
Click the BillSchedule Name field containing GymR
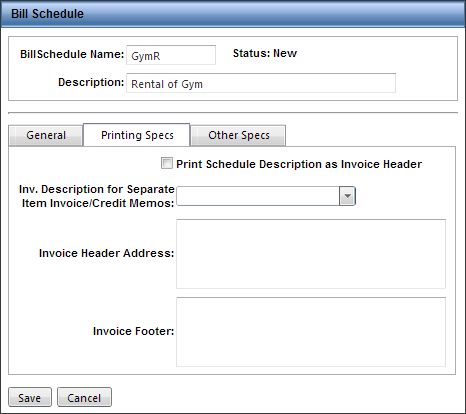pos(171,55)
